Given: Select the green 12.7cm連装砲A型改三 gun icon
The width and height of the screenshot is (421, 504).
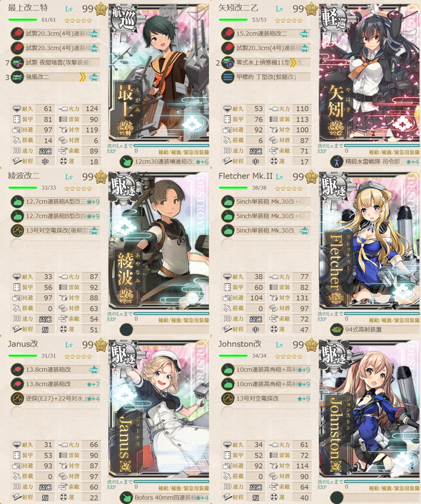Looking at the screenshot, I should point(17,202).
